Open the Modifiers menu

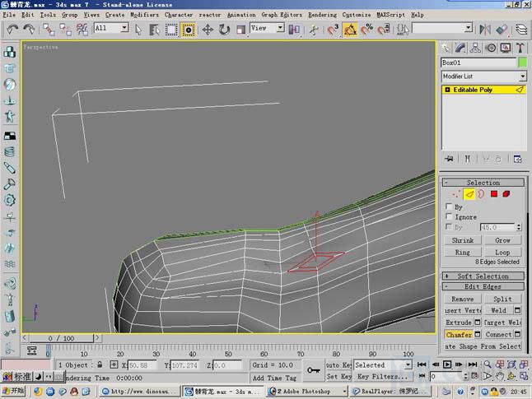[144, 15]
